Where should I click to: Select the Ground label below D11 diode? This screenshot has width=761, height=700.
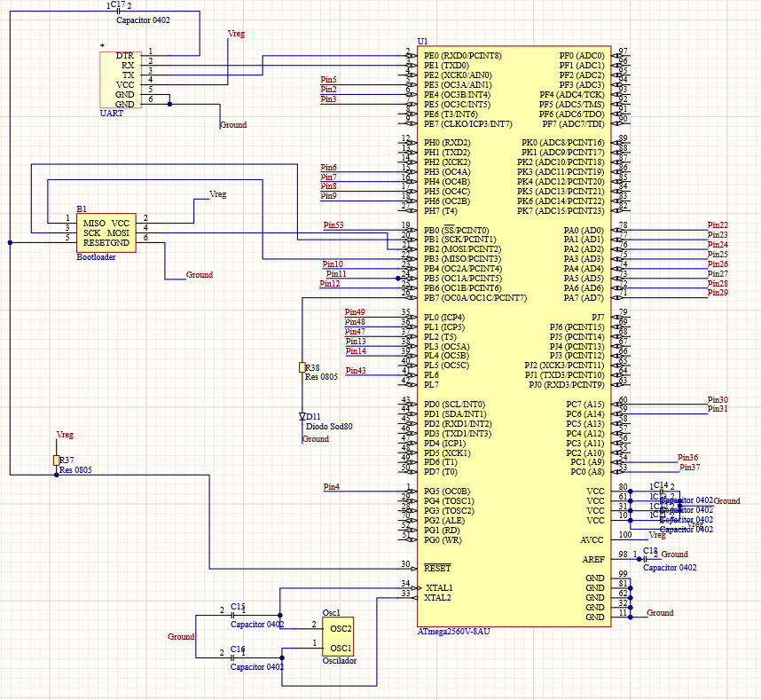[x=316, y=439]
